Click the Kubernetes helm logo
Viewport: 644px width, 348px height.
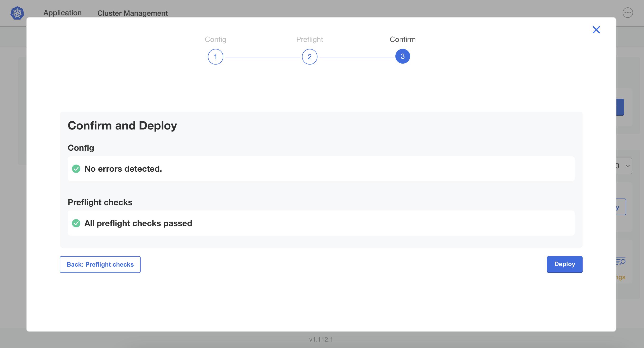(x=17, y=13)
